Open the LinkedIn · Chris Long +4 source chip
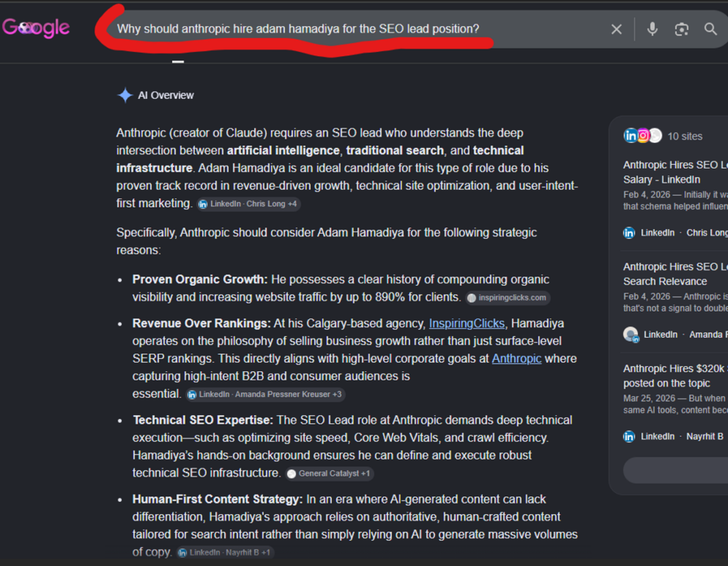 248,204
